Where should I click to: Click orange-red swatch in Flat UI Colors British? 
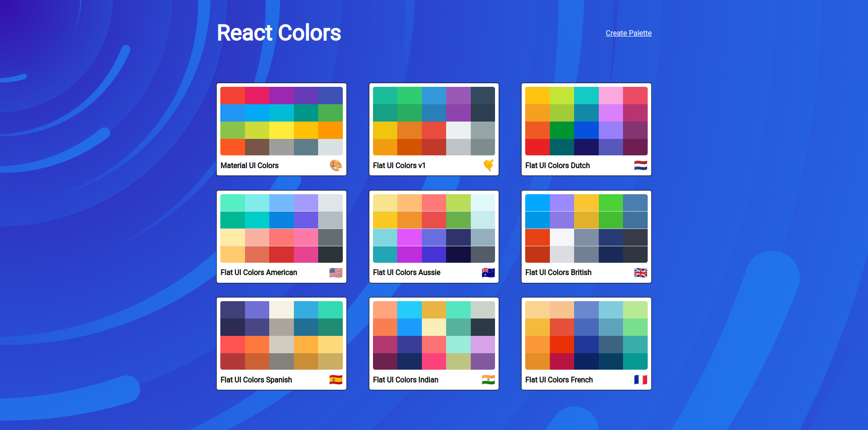click(x=538, y=237)
